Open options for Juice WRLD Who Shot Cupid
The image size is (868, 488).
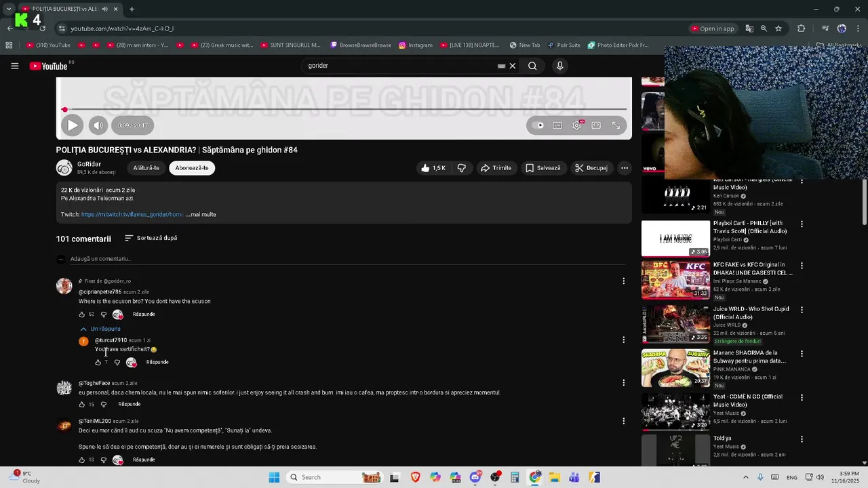[x=802, y=310]
